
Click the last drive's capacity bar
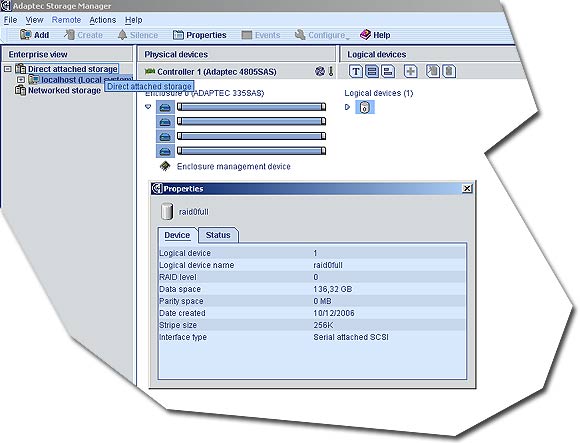(252, 151)
